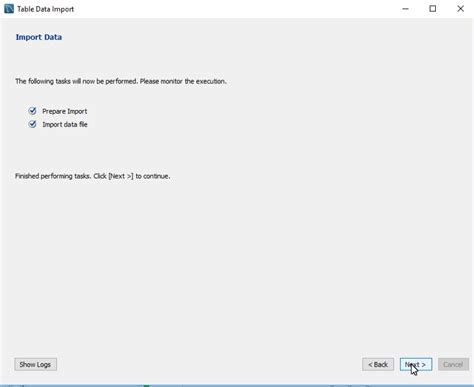Continue the wizard with Next >
The height and width of the screenshot is (387, 474).
pos(416,364)
